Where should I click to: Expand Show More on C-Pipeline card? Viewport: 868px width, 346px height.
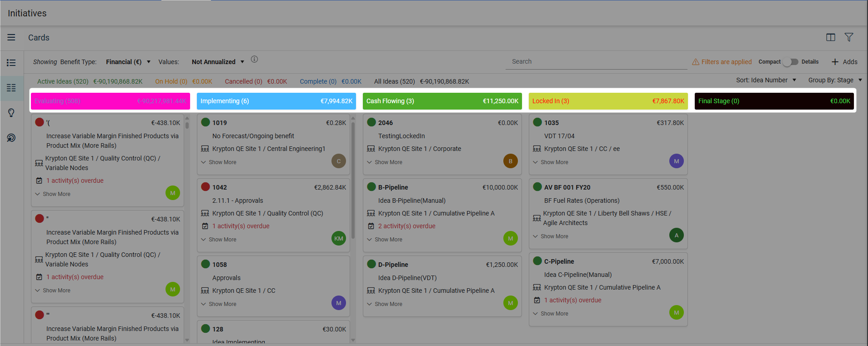pos(551,314)
